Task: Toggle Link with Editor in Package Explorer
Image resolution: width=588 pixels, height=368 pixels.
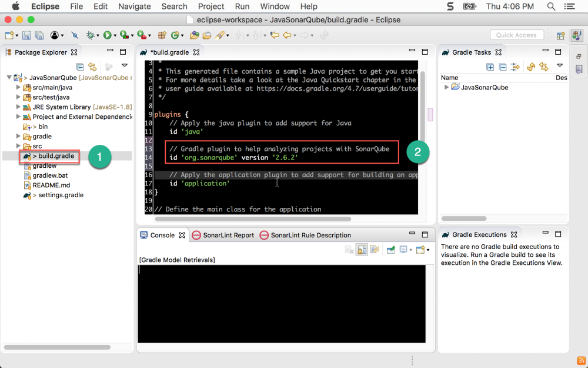Action: 92,67
